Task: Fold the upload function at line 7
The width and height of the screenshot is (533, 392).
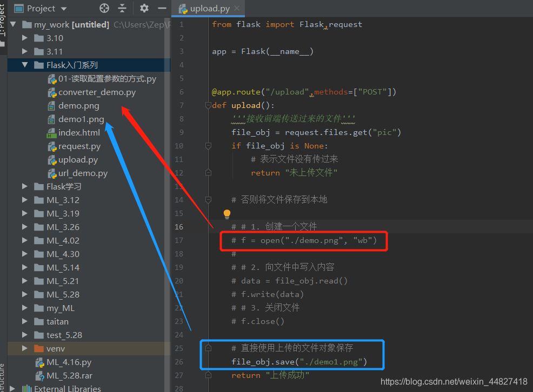Action: pyautogui.click(x=208, y=105)
